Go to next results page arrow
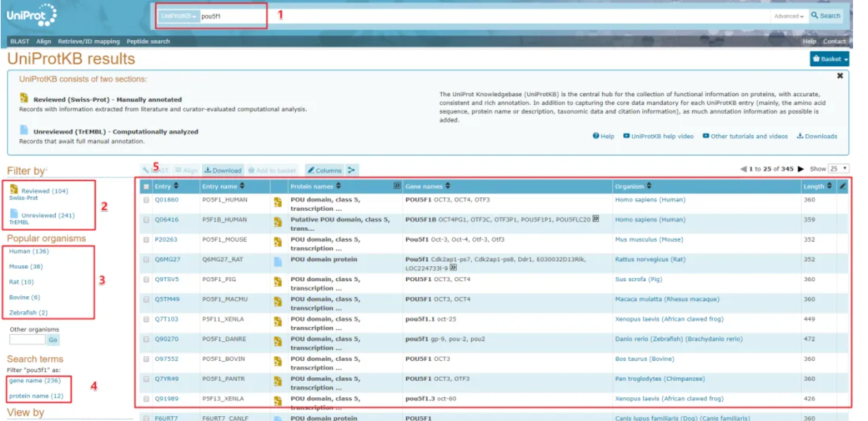 click(x=800, y=169)
